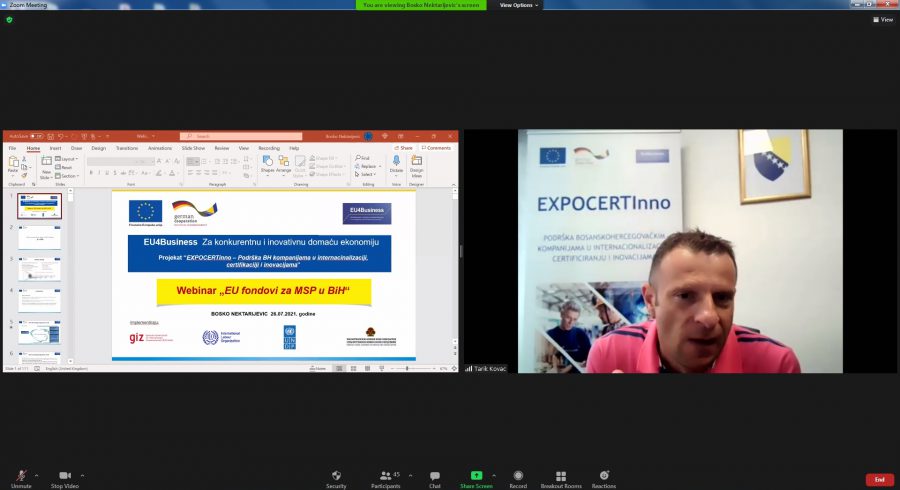Start Slide Show from status bar
The image size is (900, 490).
(x=381, y=368)
